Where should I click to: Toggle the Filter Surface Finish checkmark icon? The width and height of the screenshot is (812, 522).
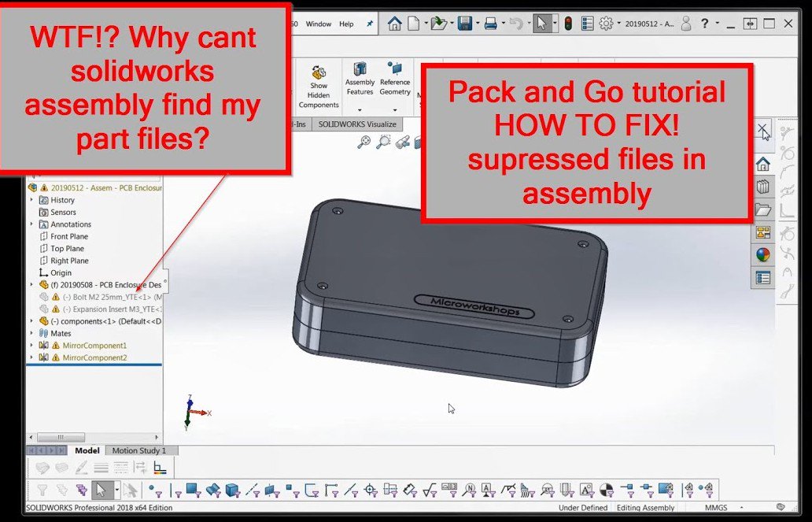coord(430,490)
